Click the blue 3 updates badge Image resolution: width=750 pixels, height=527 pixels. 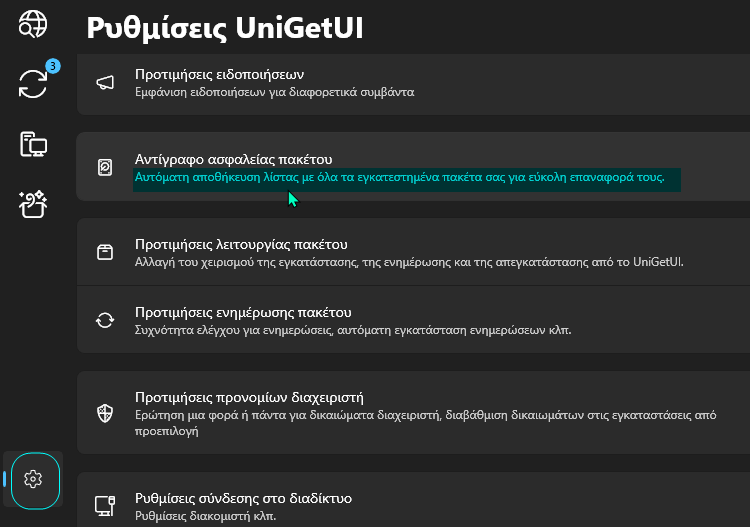pos(53,66)
